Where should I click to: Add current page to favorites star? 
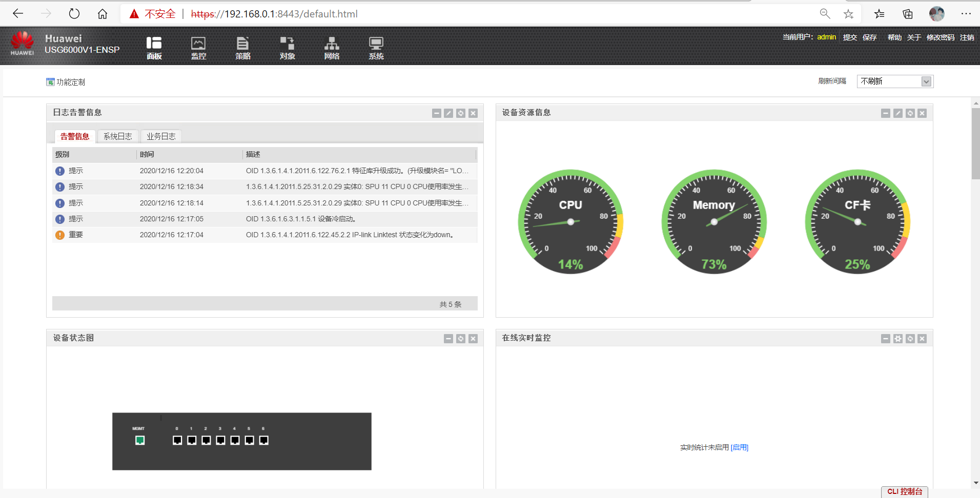point(849,14)
